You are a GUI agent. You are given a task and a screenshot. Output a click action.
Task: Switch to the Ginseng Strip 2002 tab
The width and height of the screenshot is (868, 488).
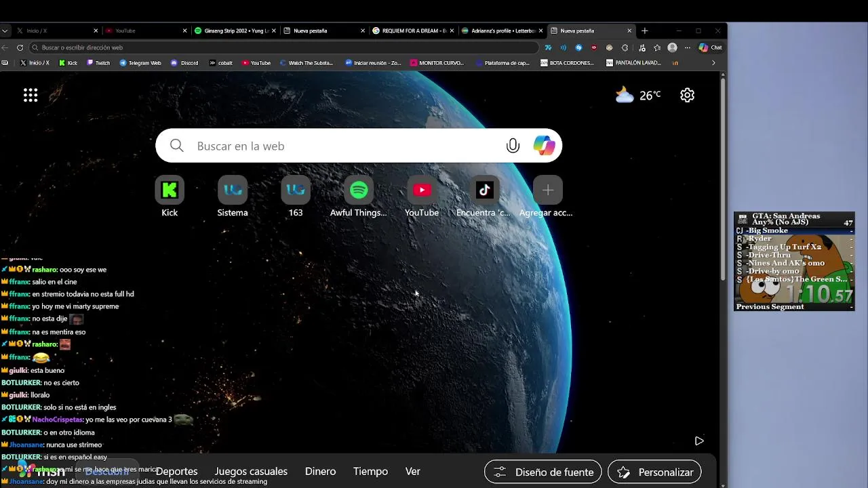click(x=235, y=30)
